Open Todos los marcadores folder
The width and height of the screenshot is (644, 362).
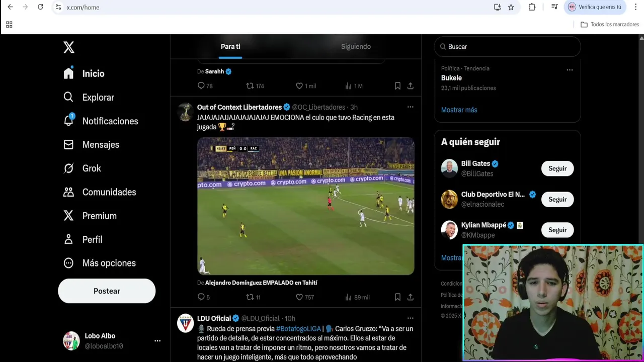pos(610,24)
